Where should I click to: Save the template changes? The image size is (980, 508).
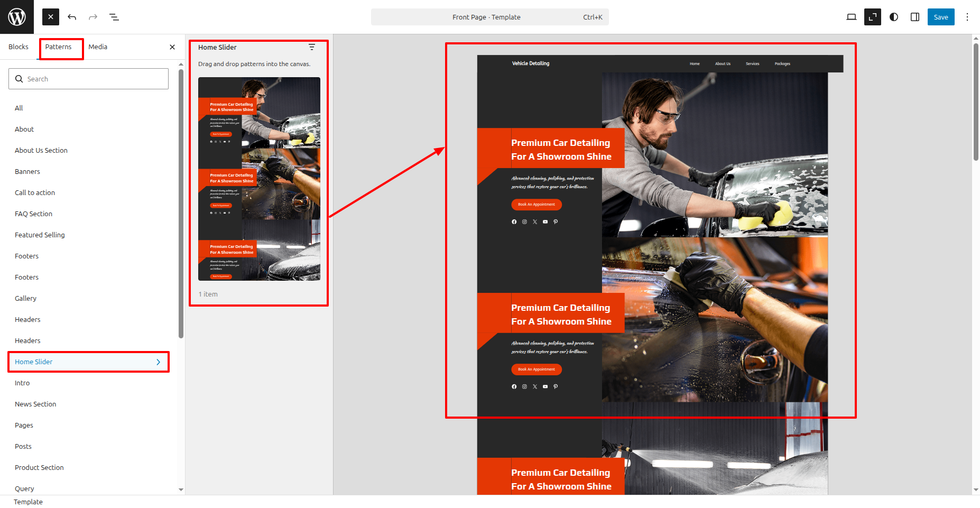tap(941, 17)
